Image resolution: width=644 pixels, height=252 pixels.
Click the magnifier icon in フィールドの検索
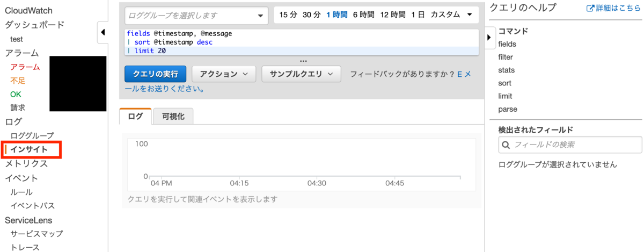click(x=505, y=145)
